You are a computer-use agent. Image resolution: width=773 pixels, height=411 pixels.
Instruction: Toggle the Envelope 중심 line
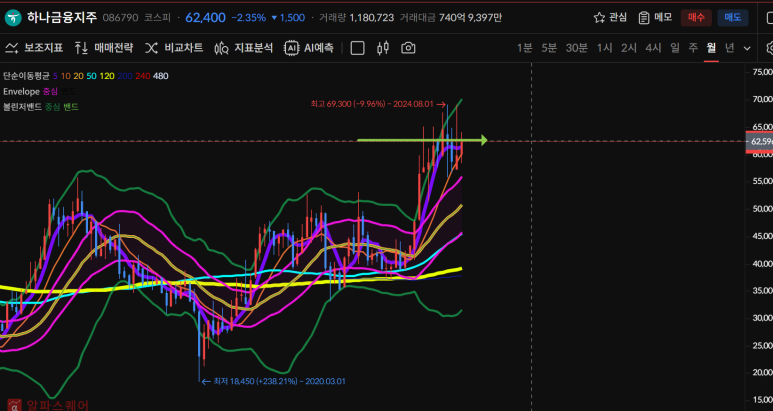(50, 91)
